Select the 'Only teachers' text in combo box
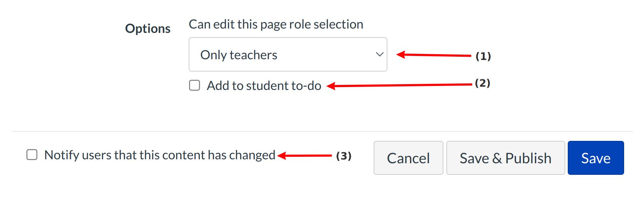 pyautogui.click(x=239, y=55)
